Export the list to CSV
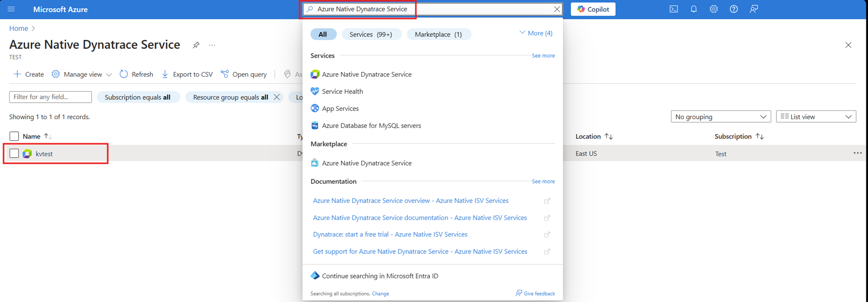 [x=187, y=74]
